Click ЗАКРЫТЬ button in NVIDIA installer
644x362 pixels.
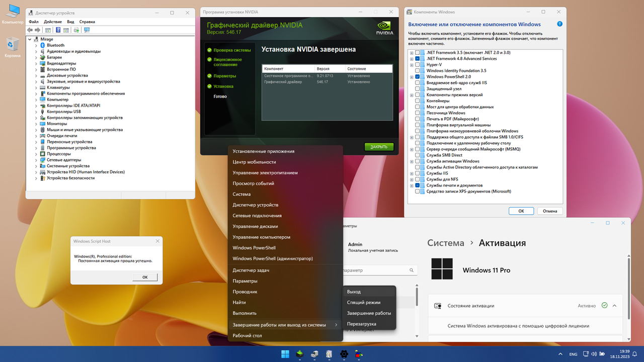coord(379,147)
